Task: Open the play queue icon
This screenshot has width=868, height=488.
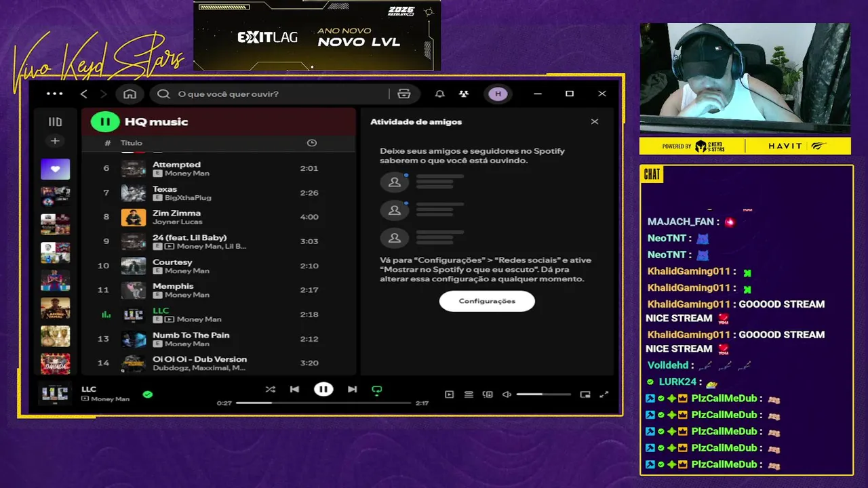Action: pyautogui.click(x=469, y=394)
